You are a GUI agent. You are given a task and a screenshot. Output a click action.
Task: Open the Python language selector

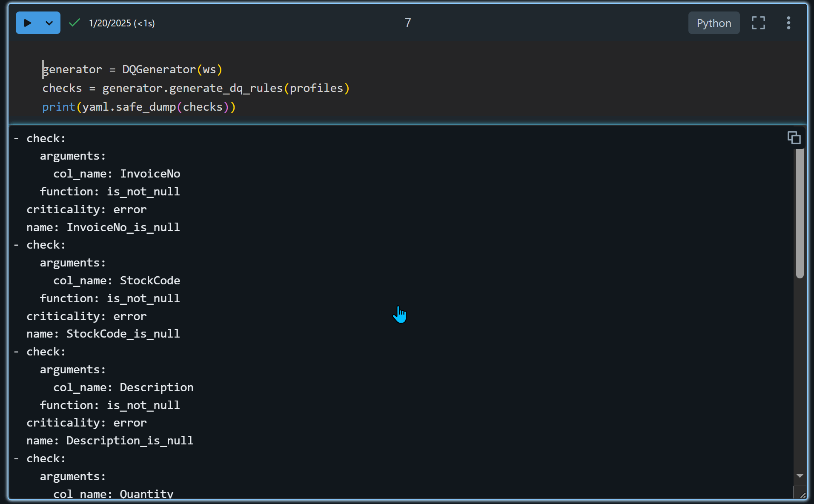point(714,23)
